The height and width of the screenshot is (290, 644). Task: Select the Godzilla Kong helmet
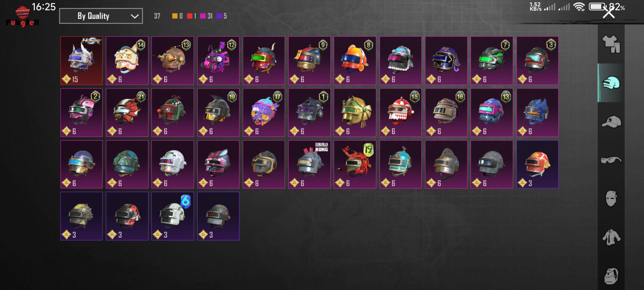coord(309,164)
